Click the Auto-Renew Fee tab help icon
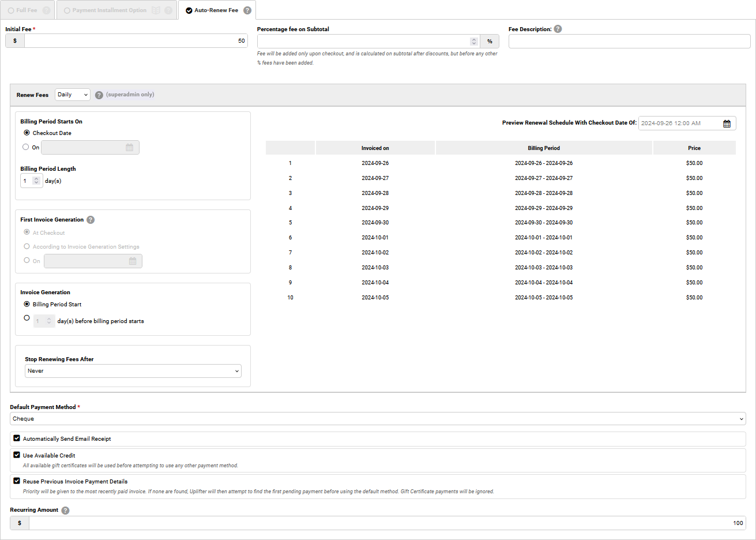 point(247,9)
